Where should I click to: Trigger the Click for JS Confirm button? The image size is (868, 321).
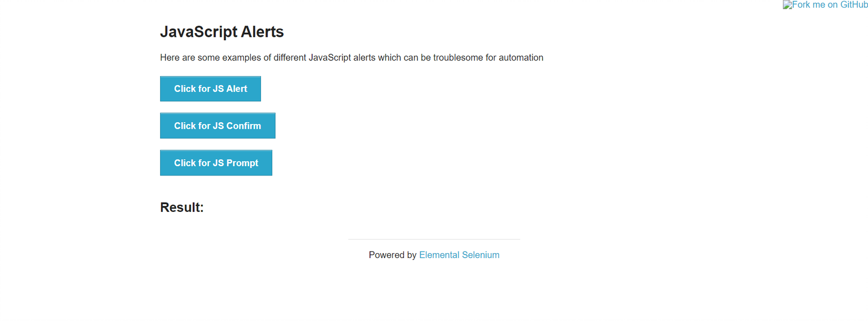218,125
